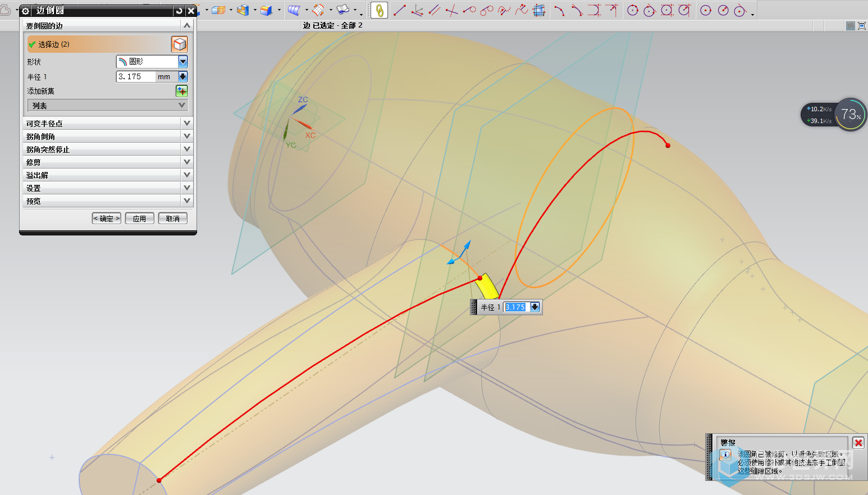The image size is (868, 495).
Task: Click the blue datum grid plane icon
Action: coord(539,10)
